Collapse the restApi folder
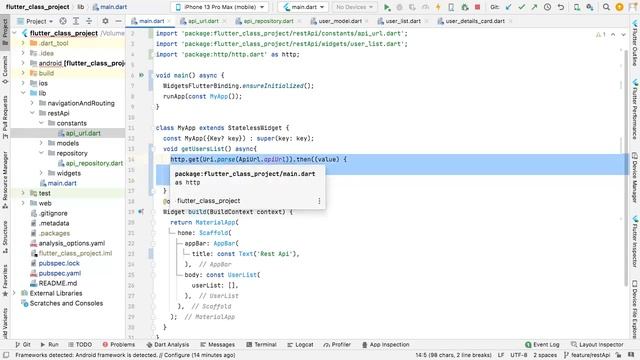 [32, 113]
